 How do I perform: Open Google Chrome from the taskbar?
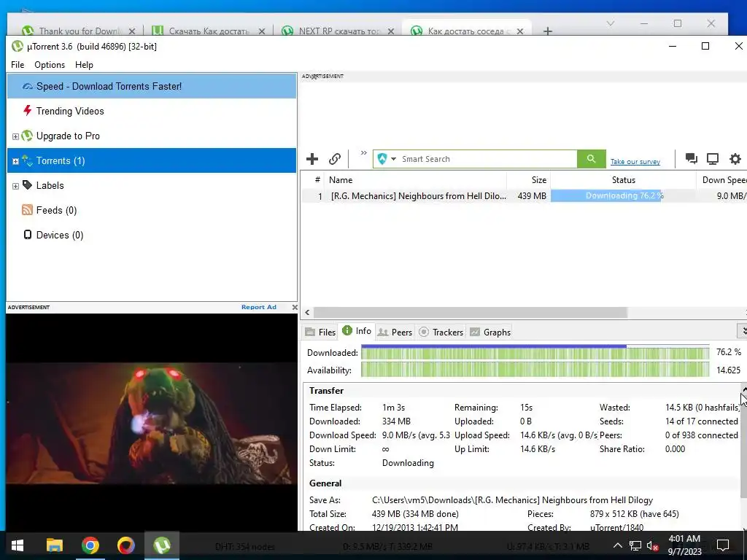(90, 545)
